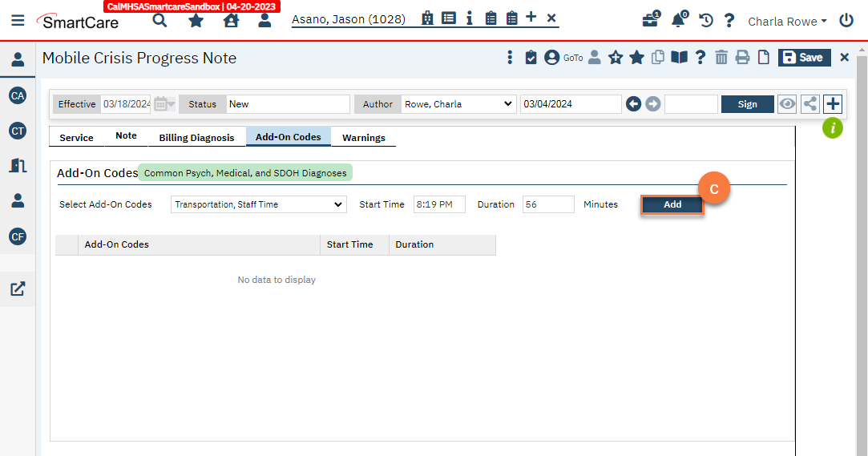Screen dimensions: 868x456
Task: Switch to the Warnings tab
Action: [x=364, y=138]
